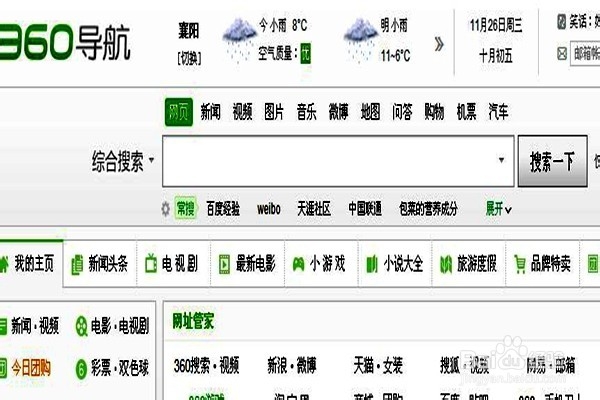Image resolution: width=600 pixels, height=400 pixels.
Task: Select the 机票 search tab
Action: 466,112
